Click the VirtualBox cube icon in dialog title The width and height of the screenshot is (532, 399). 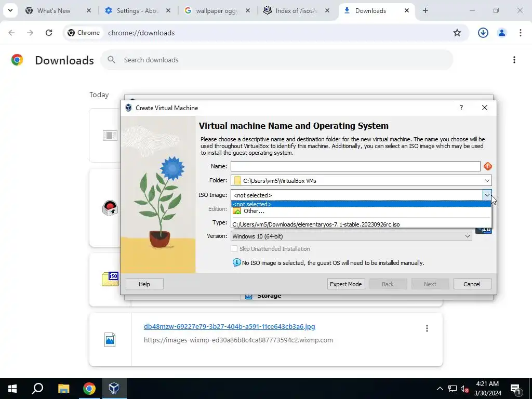click(x=128, y=108)
